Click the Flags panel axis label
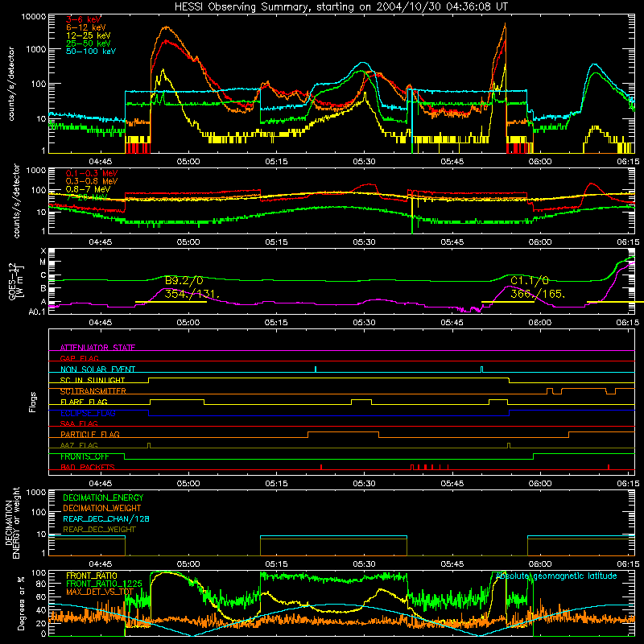The image size is (644, 644). tap(33, 402)
